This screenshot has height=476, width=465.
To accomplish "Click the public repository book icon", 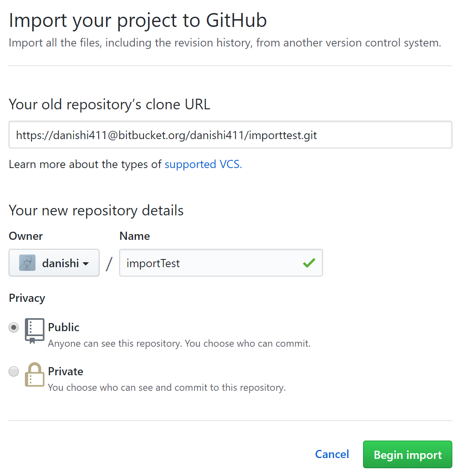I will [35, 331].
